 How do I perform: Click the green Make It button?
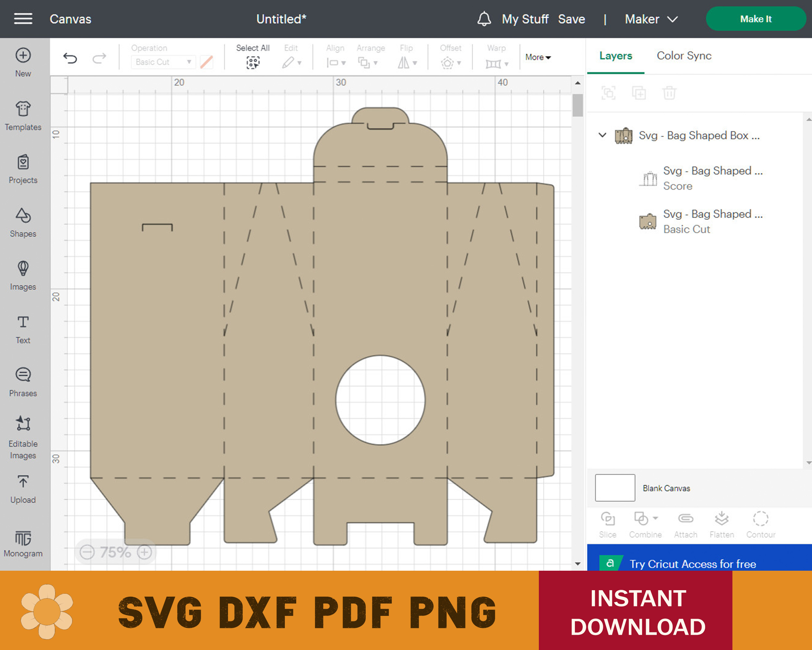point(755,19)
